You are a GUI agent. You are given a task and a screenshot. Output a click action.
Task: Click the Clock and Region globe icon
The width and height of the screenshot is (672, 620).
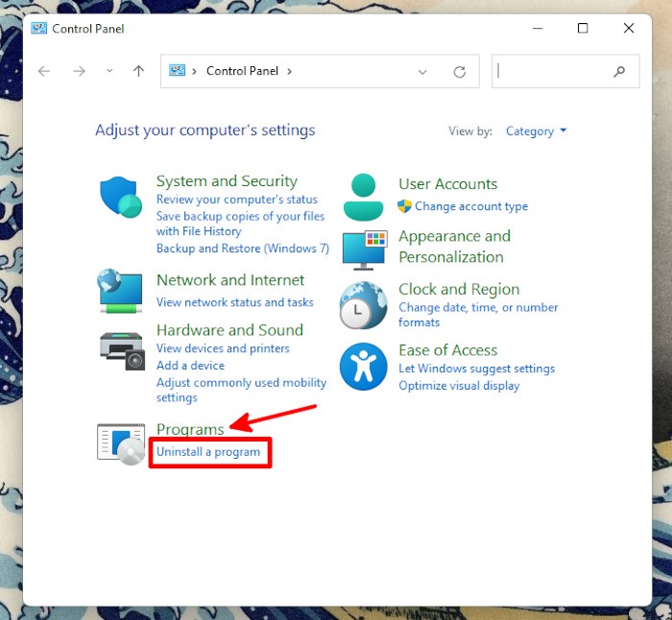[364, 305]
